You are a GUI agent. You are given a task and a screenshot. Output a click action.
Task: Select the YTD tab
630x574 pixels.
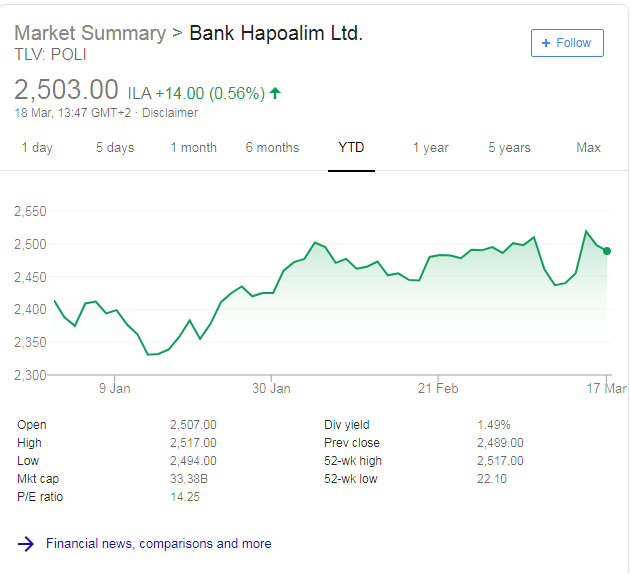pyautogui.click(x=351, y=148)
